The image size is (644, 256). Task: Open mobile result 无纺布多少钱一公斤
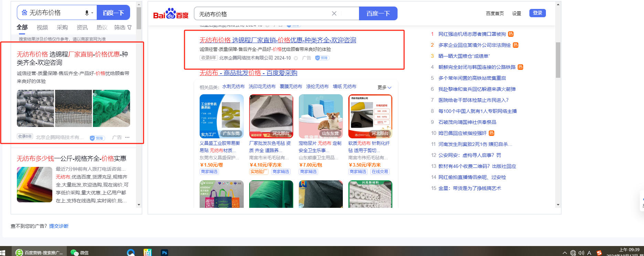click(x=72, y=158)
